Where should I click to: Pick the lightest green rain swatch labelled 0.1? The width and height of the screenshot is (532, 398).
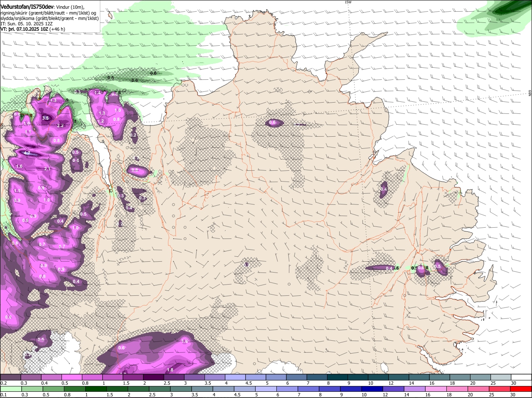click(11, 389)
